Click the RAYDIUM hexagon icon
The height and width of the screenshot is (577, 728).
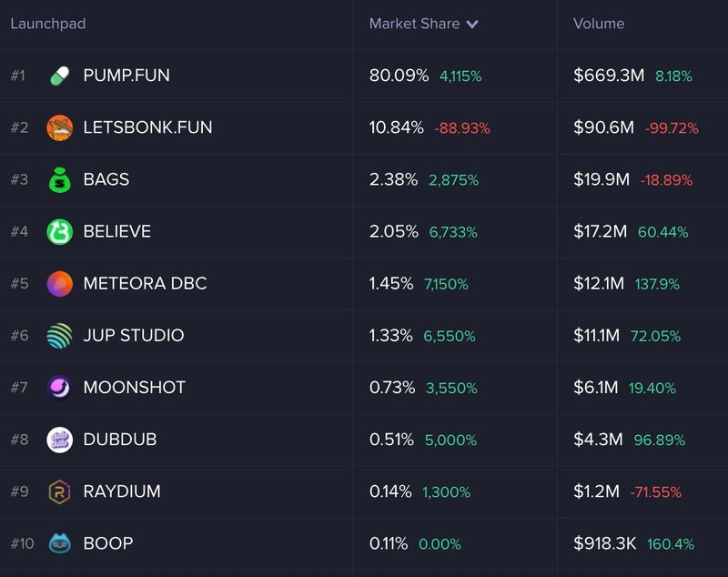[59, 491]
